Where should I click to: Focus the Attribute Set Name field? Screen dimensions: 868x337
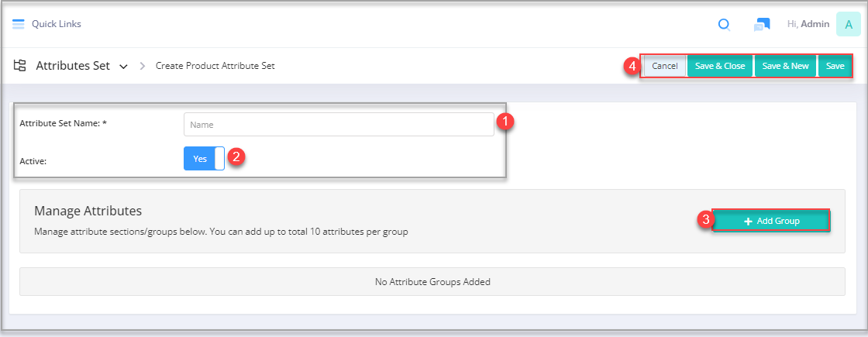tap(339, 125)
